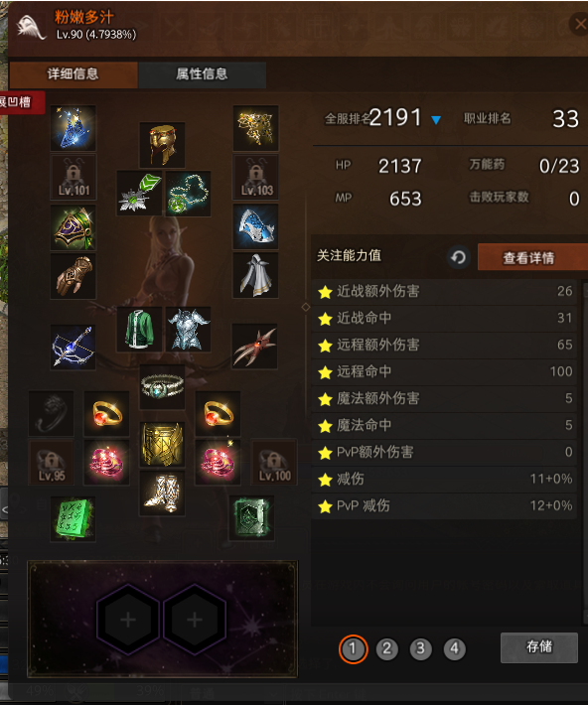Select the green rune spellbook slot

point(73,519)
